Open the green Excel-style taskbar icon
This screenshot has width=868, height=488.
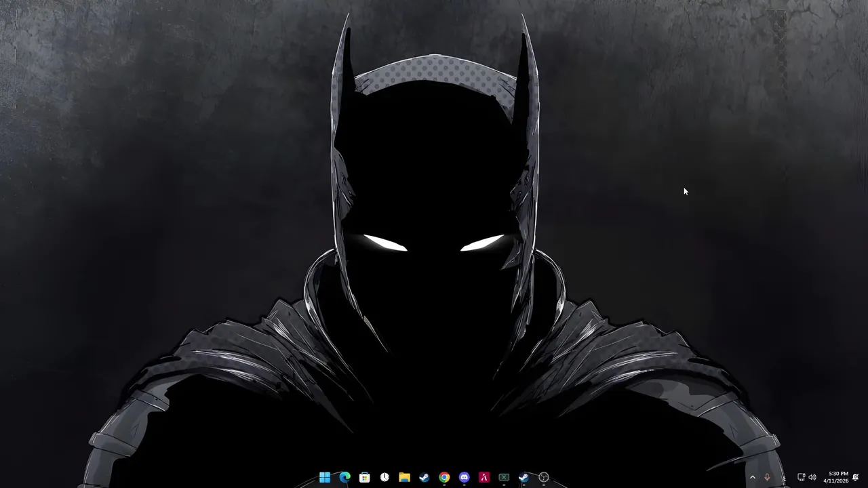tap(504, 477)
